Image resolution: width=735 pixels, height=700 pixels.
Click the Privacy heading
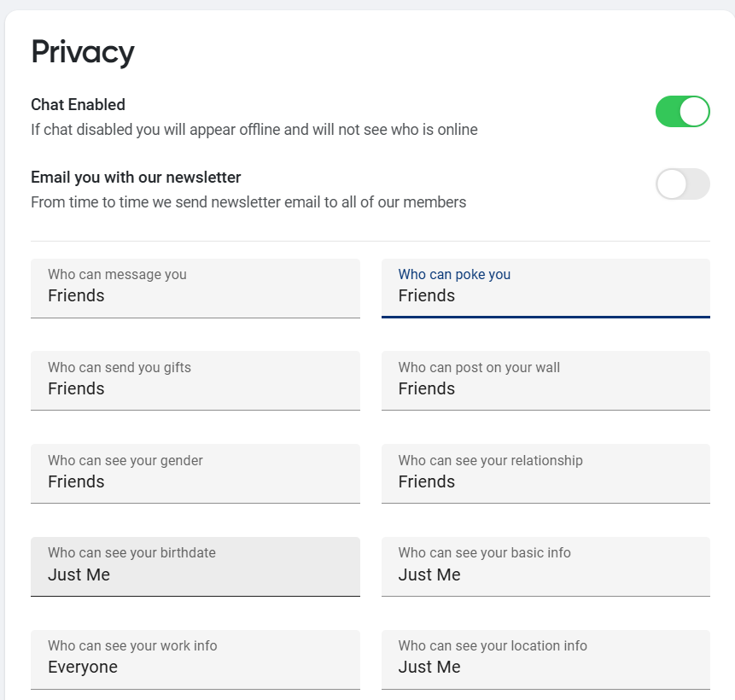coord(83,52)
